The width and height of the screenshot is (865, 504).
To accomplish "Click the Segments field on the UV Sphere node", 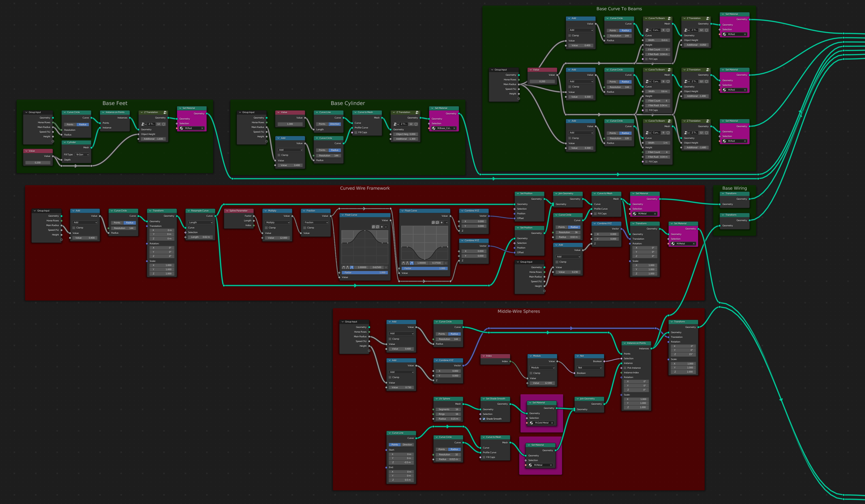I will point(448,409).
